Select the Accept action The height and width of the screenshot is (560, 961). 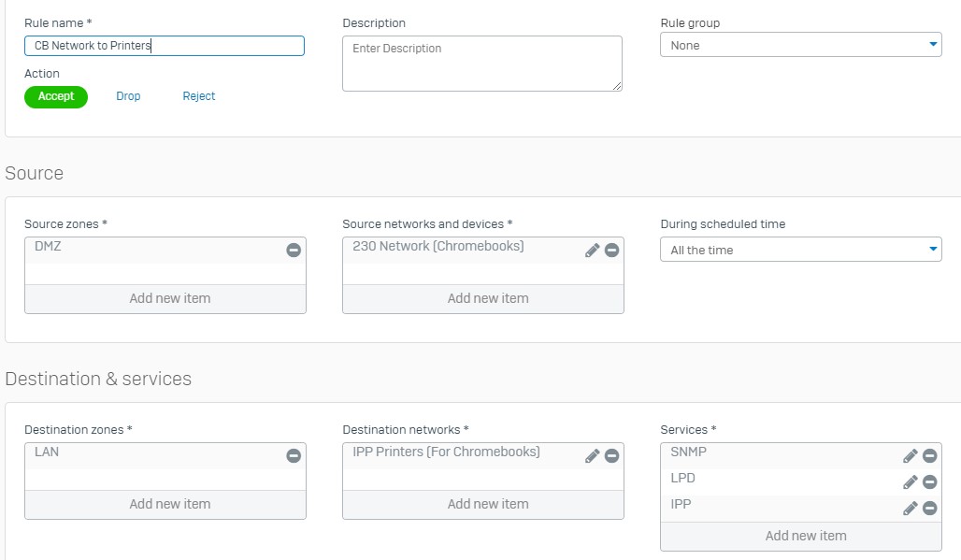[x=56, y=96]
